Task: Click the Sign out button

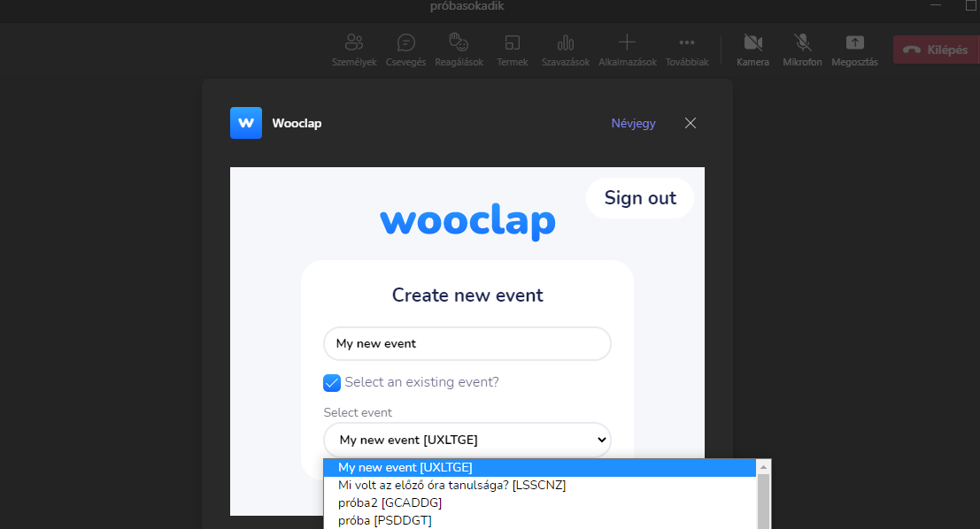Action: pos(640,198)
